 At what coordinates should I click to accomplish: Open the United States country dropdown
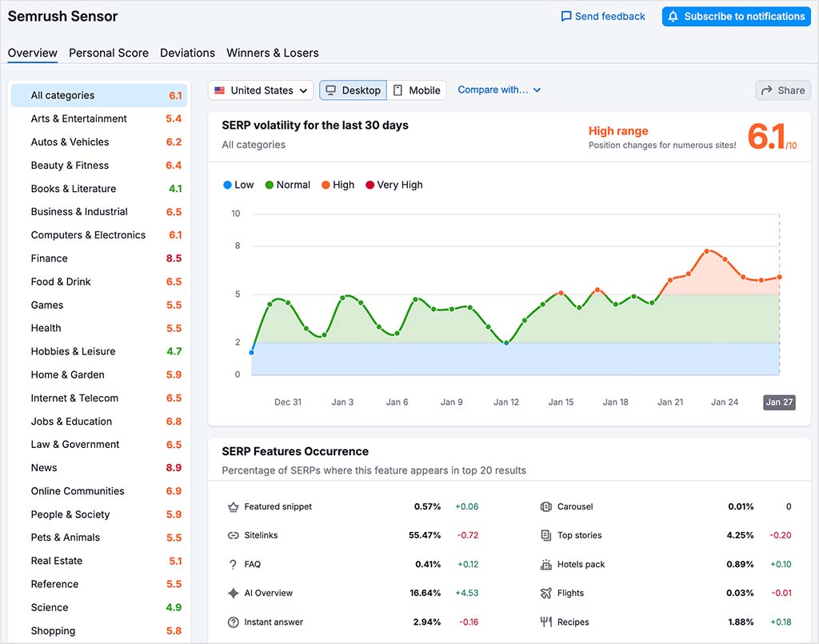point(261,90)
